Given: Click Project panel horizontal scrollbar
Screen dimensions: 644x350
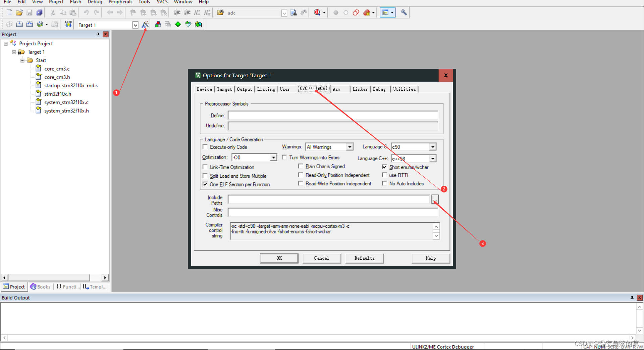Looking at the screenshot, I should click(49, 277).
